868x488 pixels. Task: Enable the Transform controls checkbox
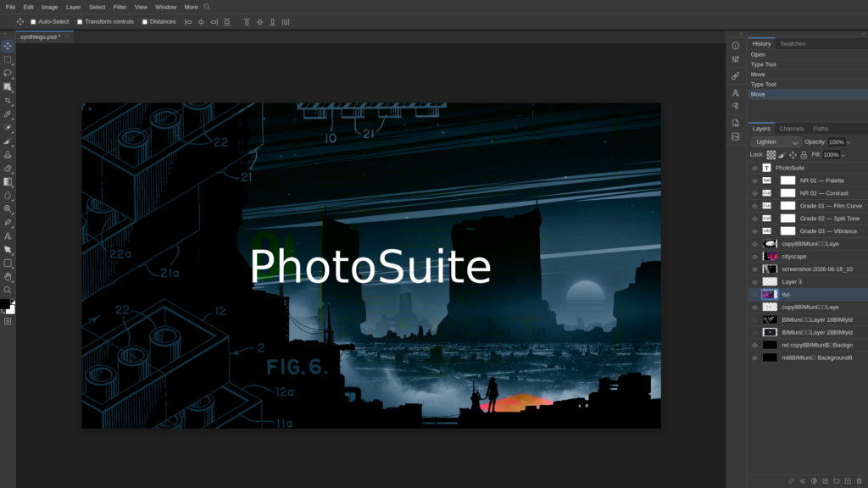tap(80, 22)
